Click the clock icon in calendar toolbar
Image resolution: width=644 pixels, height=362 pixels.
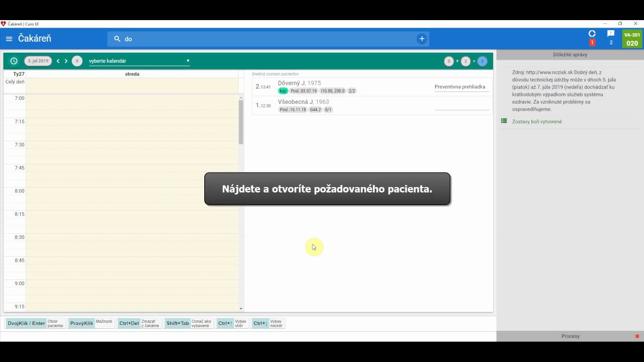click(14, 61)
